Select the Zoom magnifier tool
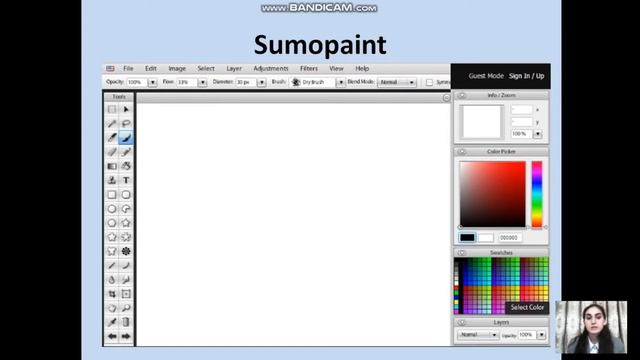This screenshot has height=360, width=640. click(x=126, y=308)
